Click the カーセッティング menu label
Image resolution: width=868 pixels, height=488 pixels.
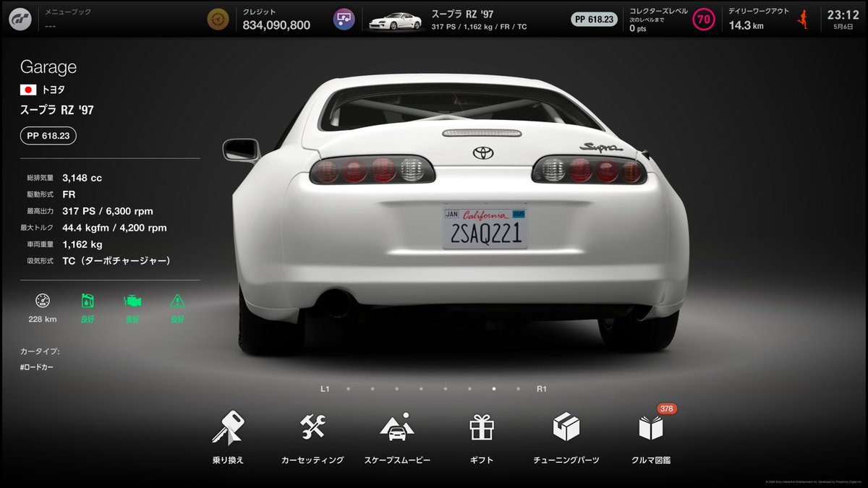coord(312,460)
